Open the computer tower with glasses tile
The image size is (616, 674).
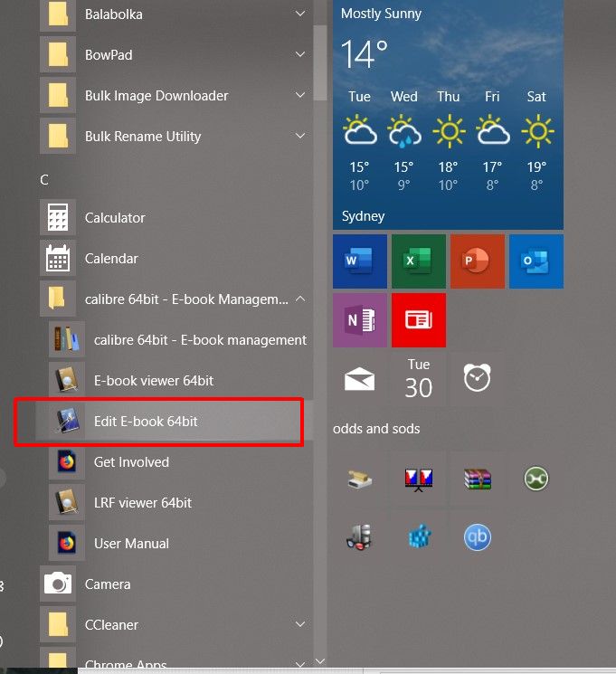click(360, 536)
